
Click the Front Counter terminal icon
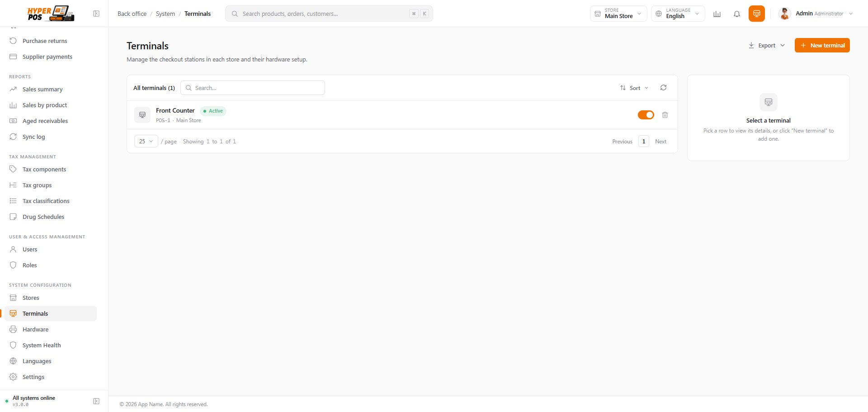(x=142, y=115)
